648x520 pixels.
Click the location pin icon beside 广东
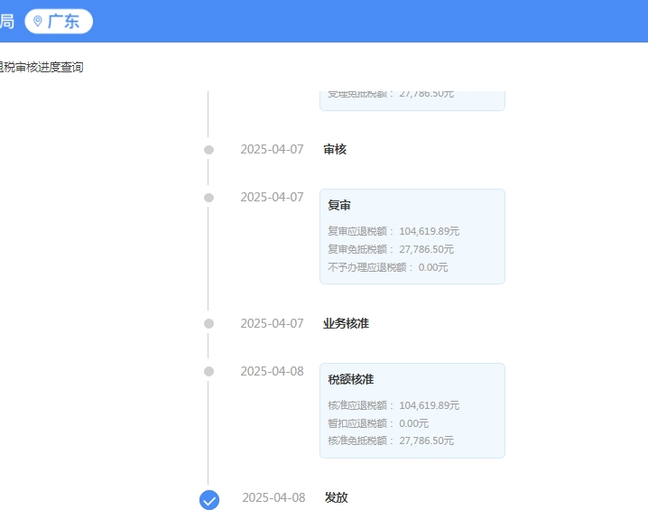(38, 21)
